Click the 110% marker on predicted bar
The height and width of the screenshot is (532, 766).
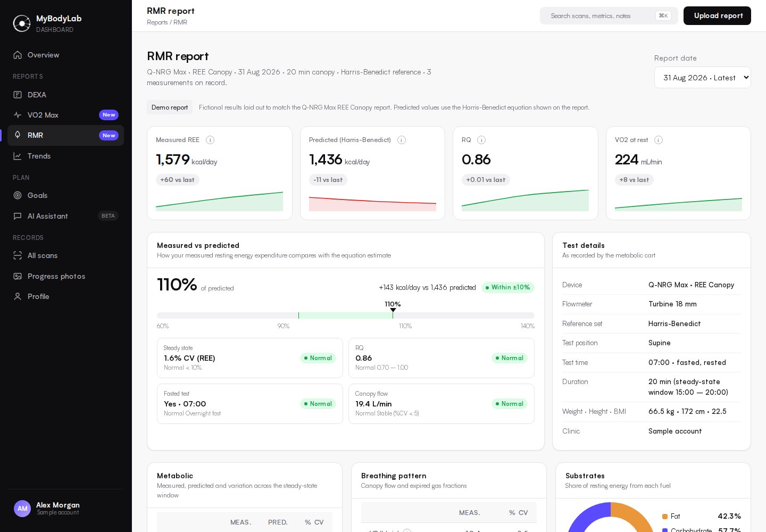coord(393,310)
